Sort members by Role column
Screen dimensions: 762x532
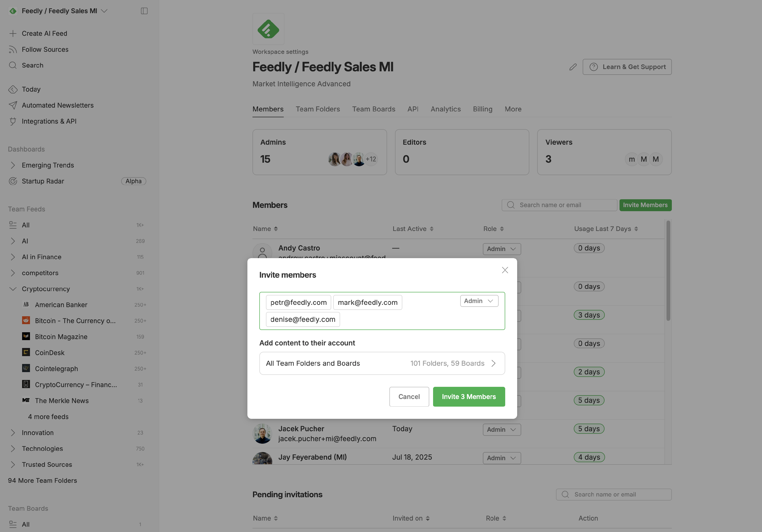(x=494, y=229)
